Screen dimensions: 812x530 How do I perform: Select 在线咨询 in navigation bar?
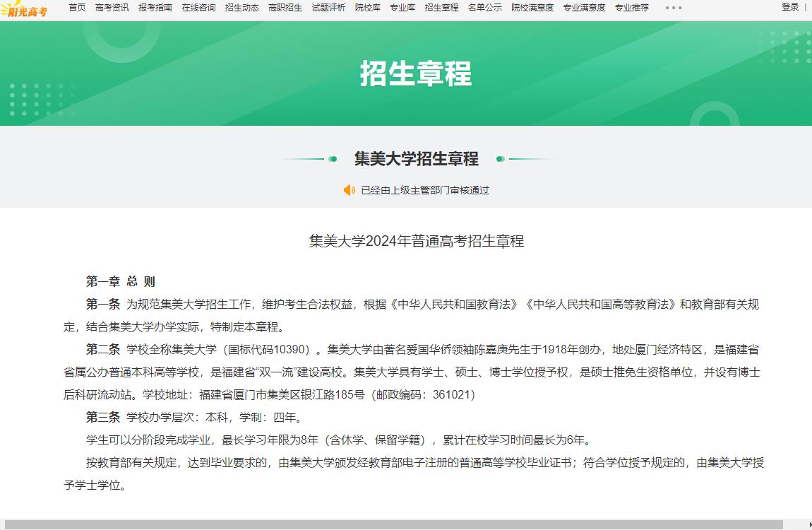coord(198,8)
